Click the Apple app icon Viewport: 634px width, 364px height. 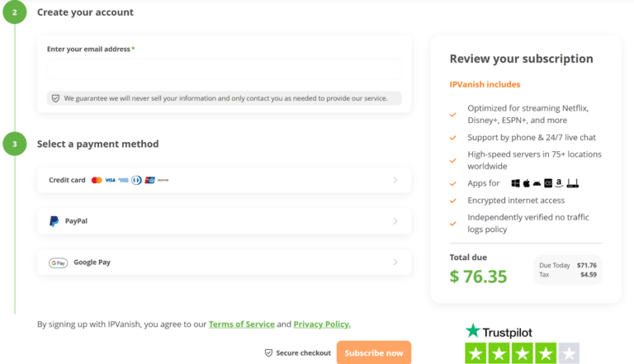(x=526, y=183)
